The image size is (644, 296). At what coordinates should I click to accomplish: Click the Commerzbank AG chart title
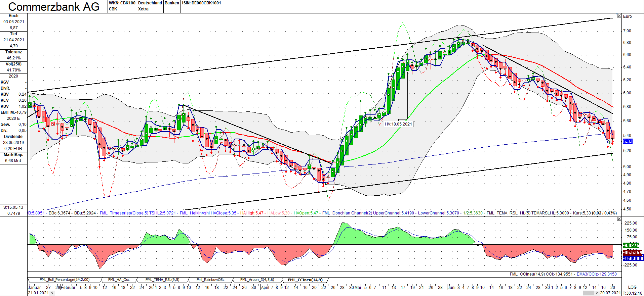click(54, 7)
